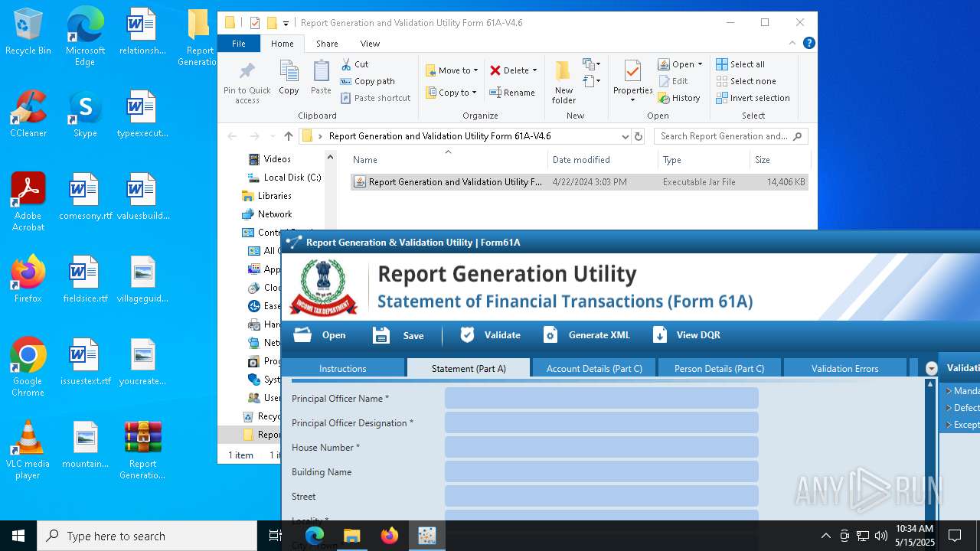Click the Principal Officer Name field
Viewport: 980px width, 551px height.
[601, 398]
